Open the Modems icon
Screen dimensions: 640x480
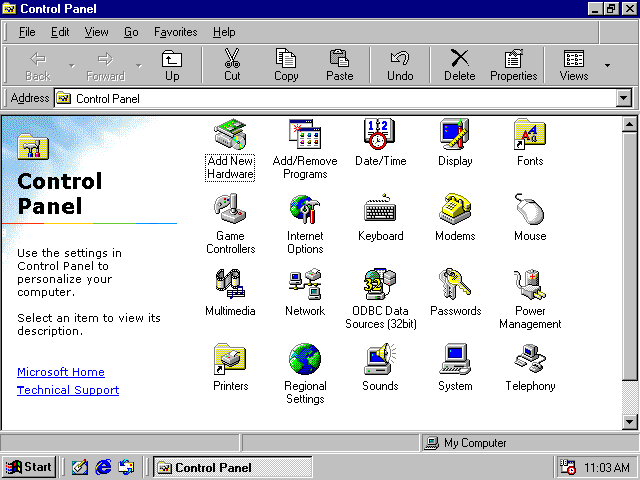click(455, 209)
